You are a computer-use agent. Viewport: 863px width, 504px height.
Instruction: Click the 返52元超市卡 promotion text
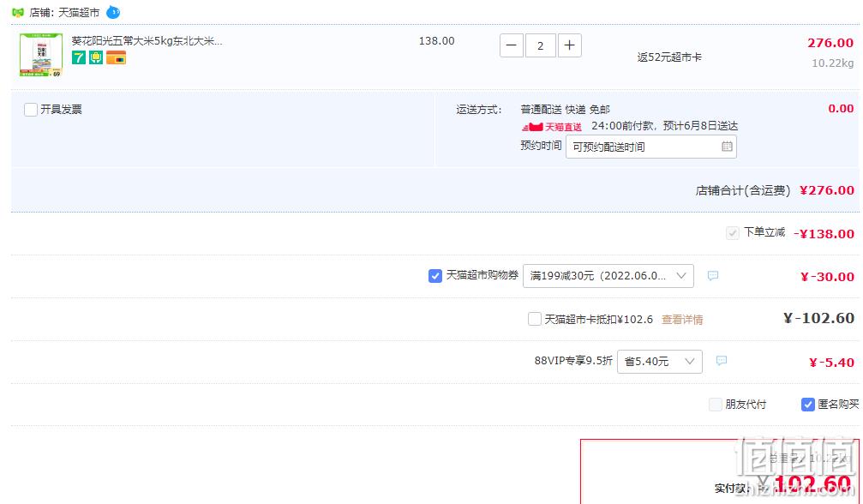669,57
